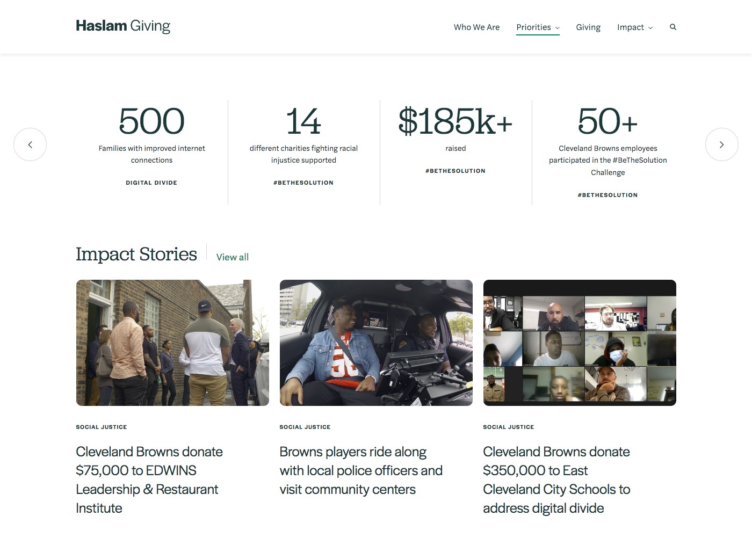Image resolution: width=752 pixels, height=560 pixels.
Task: Open the police ride-along story image
Action: click(376, 343)
